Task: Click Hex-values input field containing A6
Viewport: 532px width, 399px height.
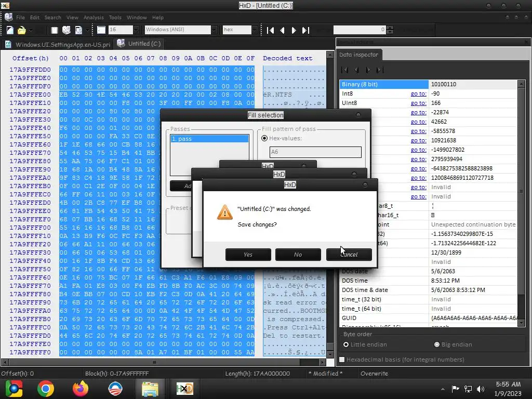Action: (x=315, y=152)
